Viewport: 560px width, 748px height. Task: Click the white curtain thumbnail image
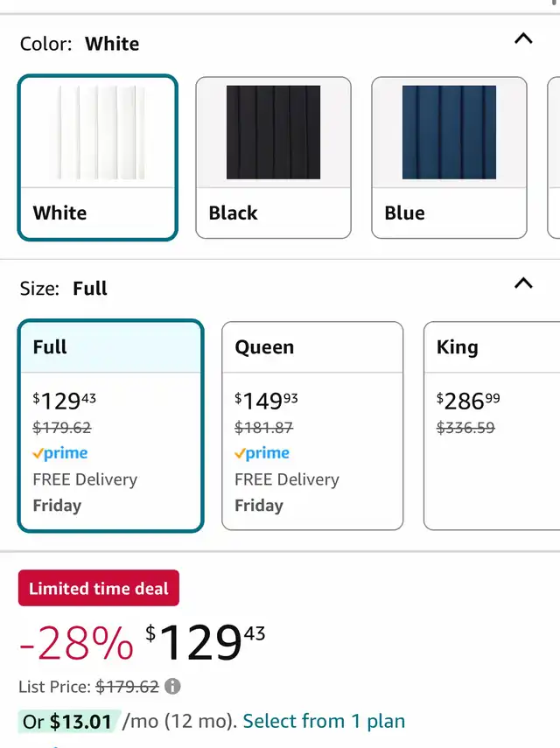[97, 132]
